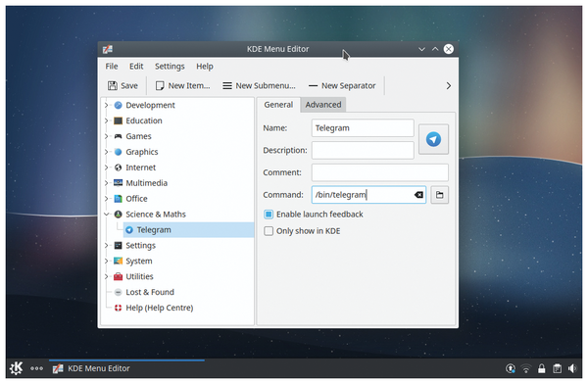Activate KDE Menu Editor taskbar entry
This screenshot has width=588, height=384.
pyautogui.click(x=126, y=368)
